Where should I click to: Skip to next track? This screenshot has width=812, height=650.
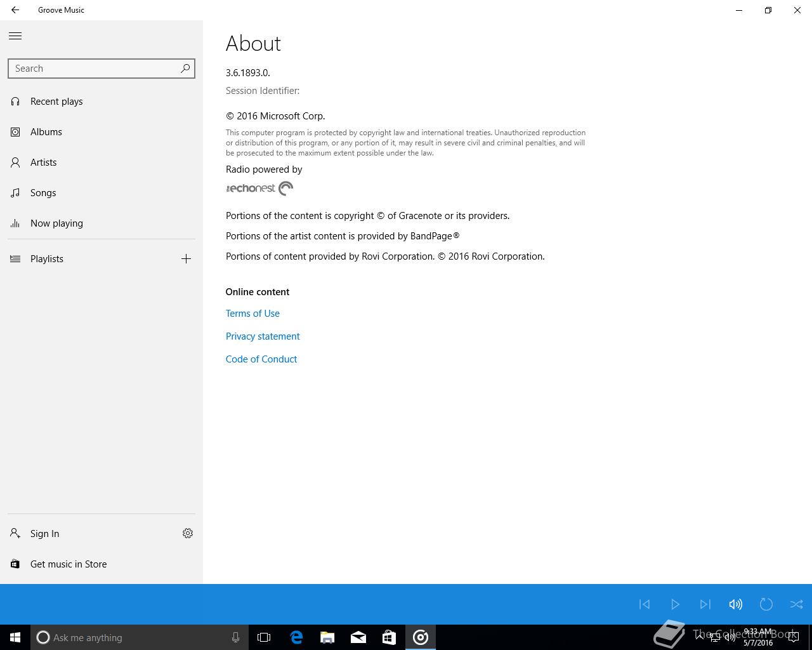click(x=705, y=604)
